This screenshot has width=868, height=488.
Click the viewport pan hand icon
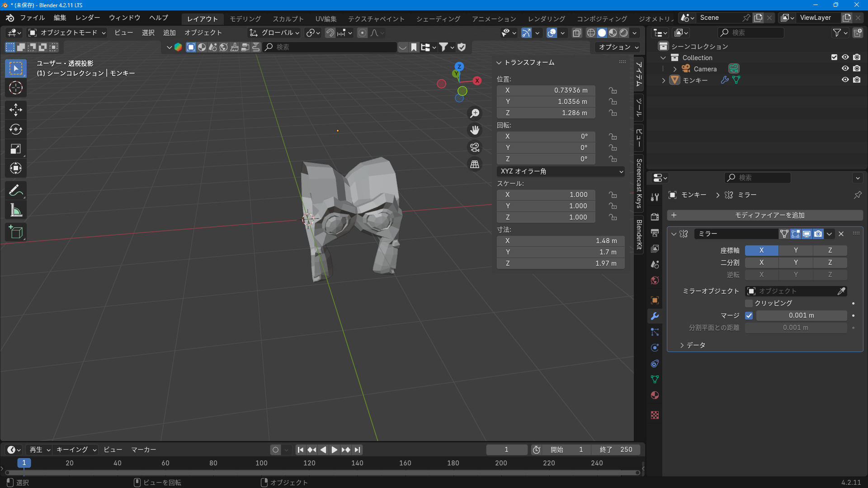[x=475, y=130]
